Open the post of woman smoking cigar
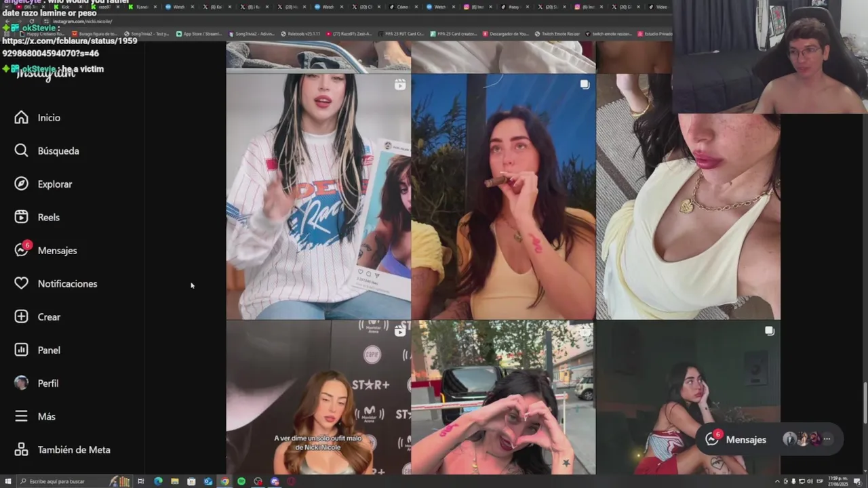The image size is (868, 488). [x=503, y=197]
